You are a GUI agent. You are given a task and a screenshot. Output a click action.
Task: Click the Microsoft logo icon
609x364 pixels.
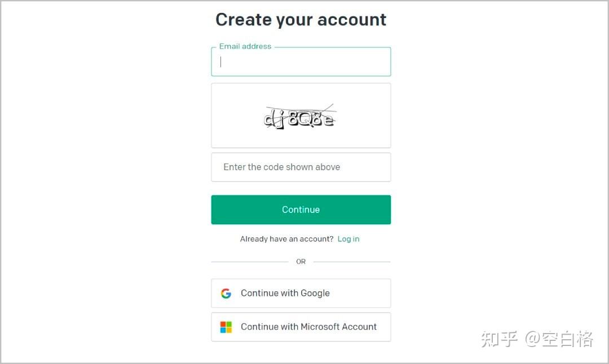click(226, 327)
